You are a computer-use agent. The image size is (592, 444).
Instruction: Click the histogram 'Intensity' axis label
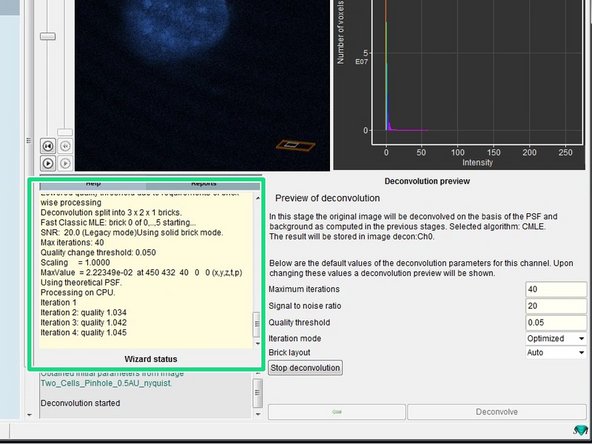(477, 163)
